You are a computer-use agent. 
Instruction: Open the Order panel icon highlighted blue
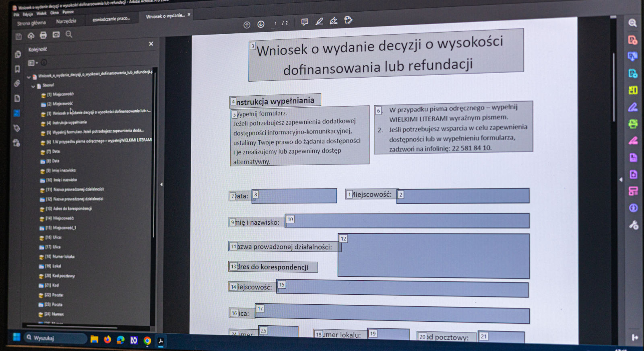17,113
